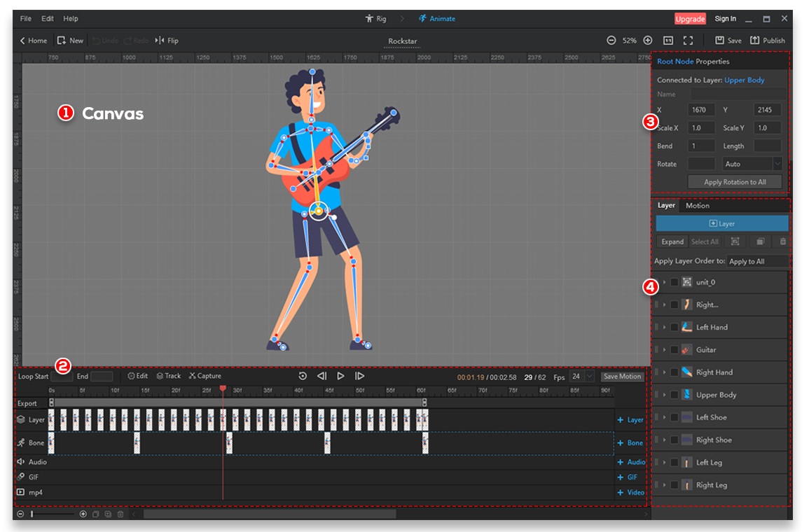Delete layer using trash icon in Layer panel
Image resolution: width=809 pixels, height=532 pixels.
[783, 241]
